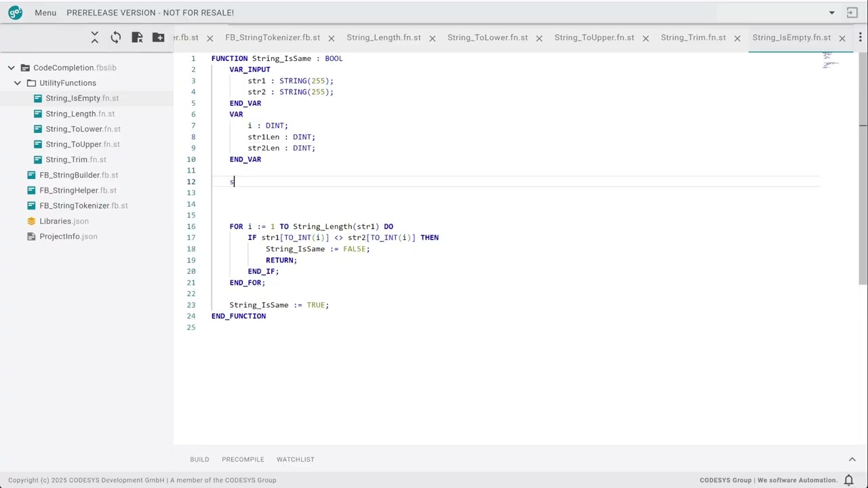Switch to FB_StringTokenizer.fb.st tab
The width and height of the screenshot is (868, 488).
(273, 37)
